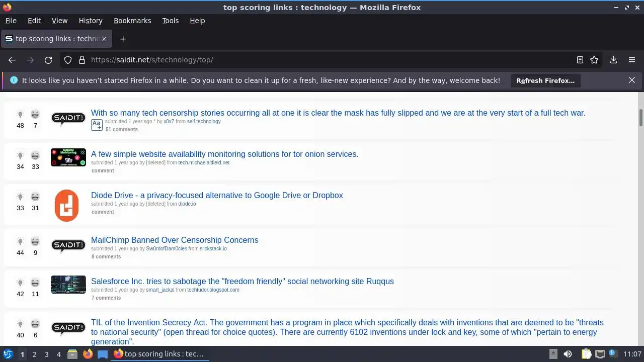
Task: Vote insightful on Salesforce Ruqqus post
Action: pyautogui.click(x=20, y=283)
